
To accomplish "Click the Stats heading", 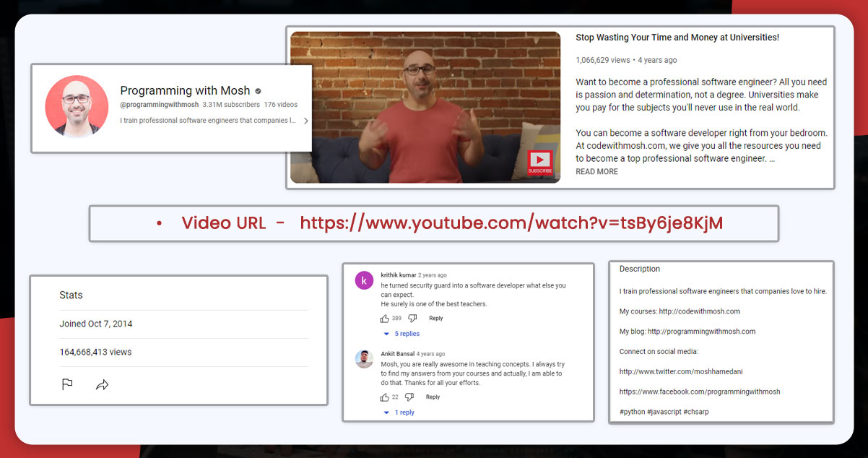I will coord(71,295).
